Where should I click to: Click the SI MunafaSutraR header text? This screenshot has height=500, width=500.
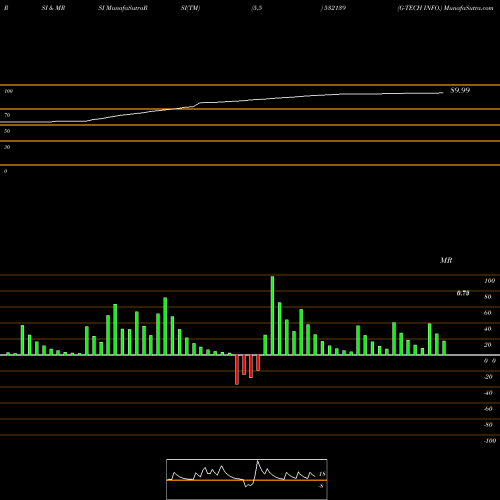tap(123, 8)
